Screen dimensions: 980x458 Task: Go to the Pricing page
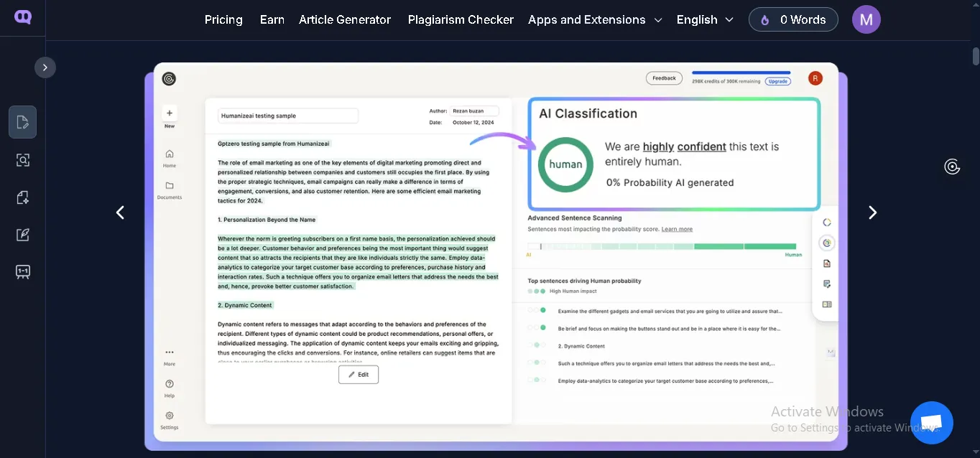click(223, 19)
